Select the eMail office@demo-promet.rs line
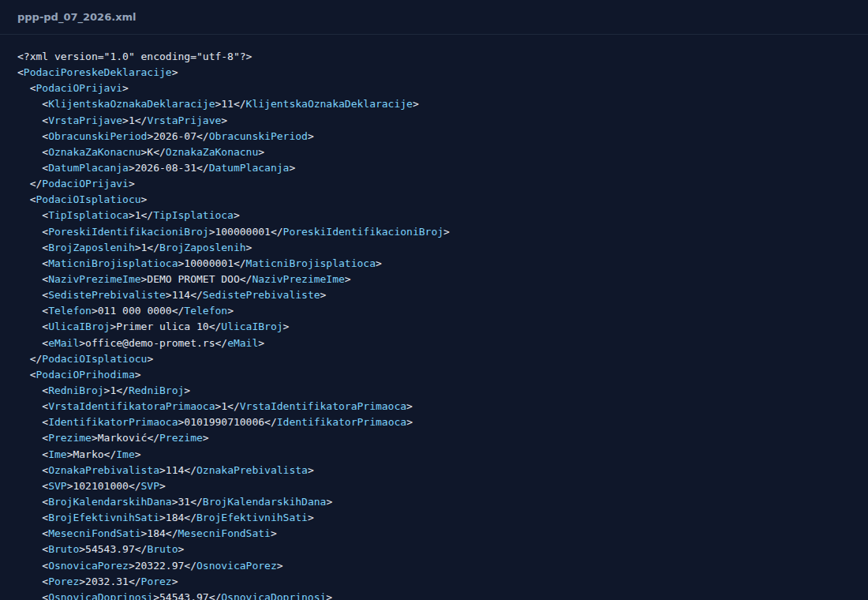 pos(153,343)
